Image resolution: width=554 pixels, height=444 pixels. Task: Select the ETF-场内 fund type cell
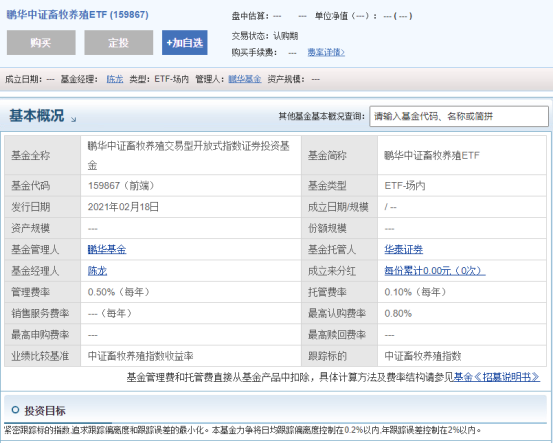[x=462, y=185]
